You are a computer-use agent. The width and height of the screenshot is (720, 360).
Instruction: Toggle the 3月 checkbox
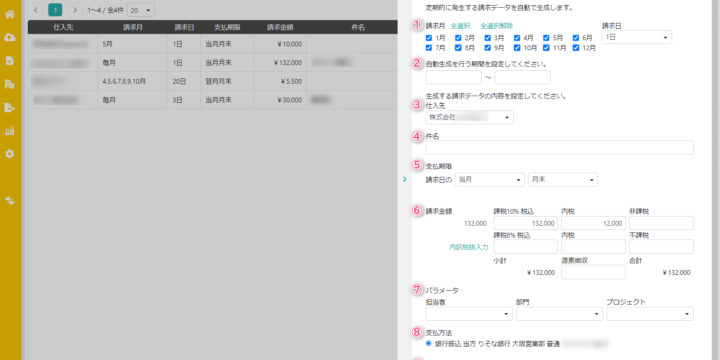click(x=488, y=38)
